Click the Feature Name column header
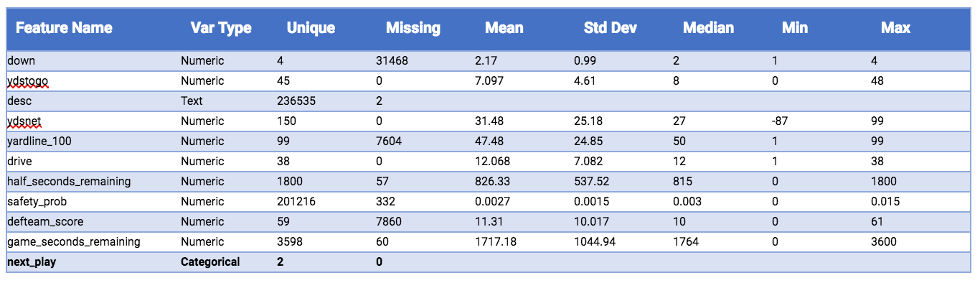Screen dimensions: 980x283 coord(64,28)
